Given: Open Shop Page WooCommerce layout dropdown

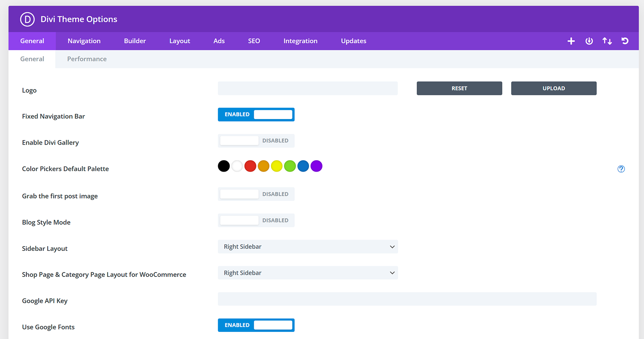Looking at the screenshot, I should [308, 273].
